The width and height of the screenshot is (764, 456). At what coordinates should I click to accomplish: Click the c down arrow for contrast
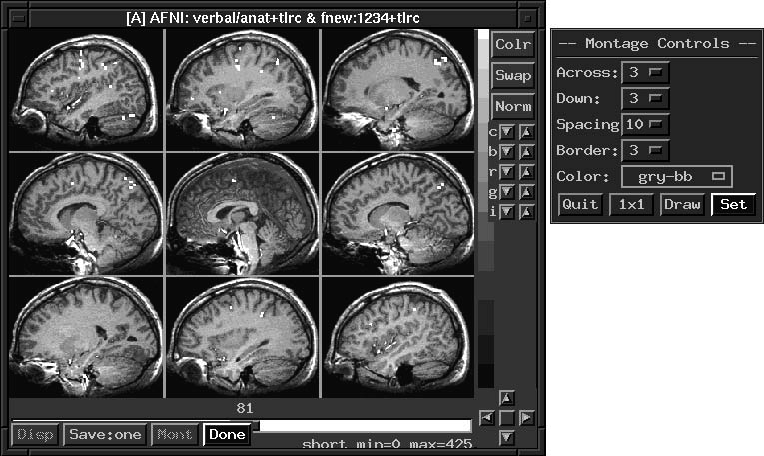[507, 132]
